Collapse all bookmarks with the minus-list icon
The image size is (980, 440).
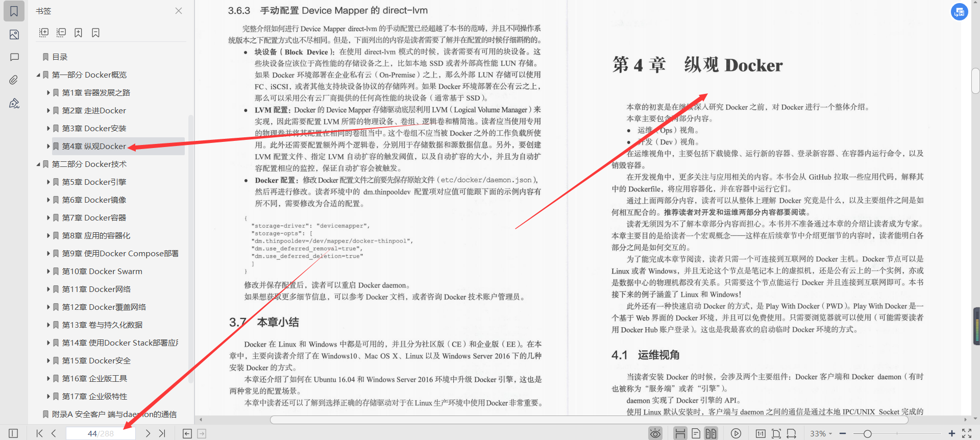point(61,33)
